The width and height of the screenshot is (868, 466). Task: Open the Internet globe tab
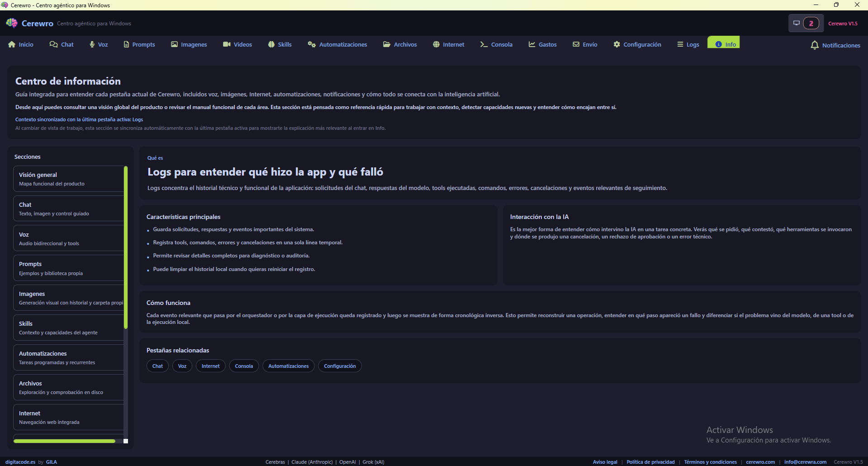[448, 44]
